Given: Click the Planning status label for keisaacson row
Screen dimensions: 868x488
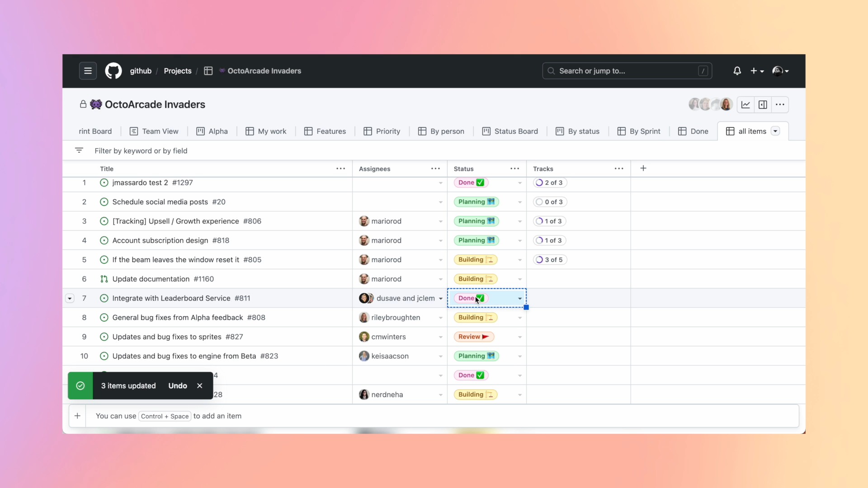Looking at the screenshot, I should (476, 356).
